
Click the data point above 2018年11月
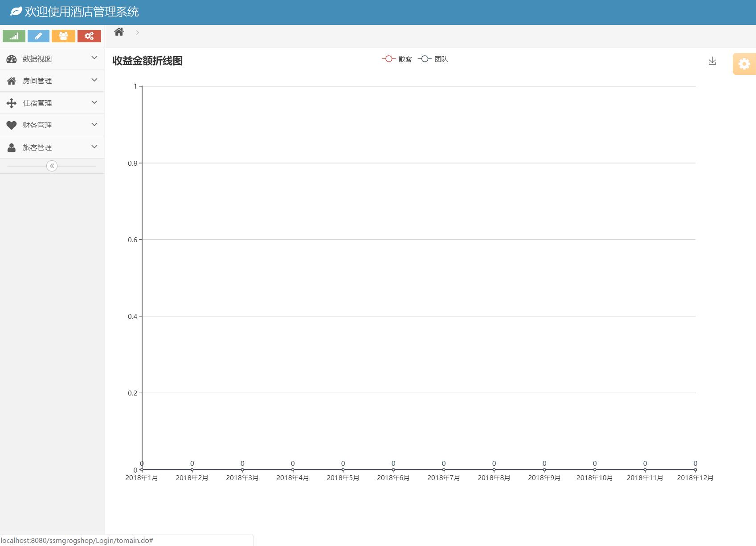point(645,470)
